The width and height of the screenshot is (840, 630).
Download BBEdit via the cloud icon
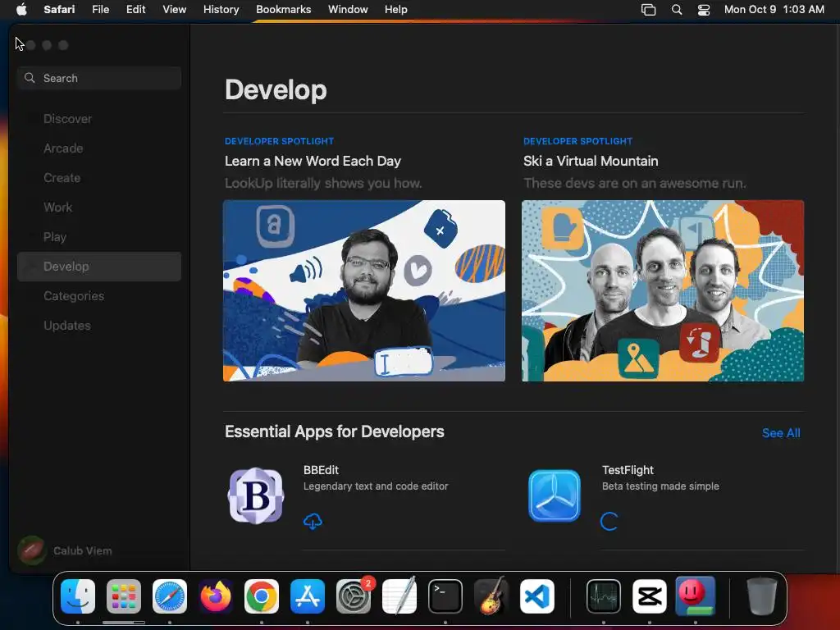coord(313,521)
